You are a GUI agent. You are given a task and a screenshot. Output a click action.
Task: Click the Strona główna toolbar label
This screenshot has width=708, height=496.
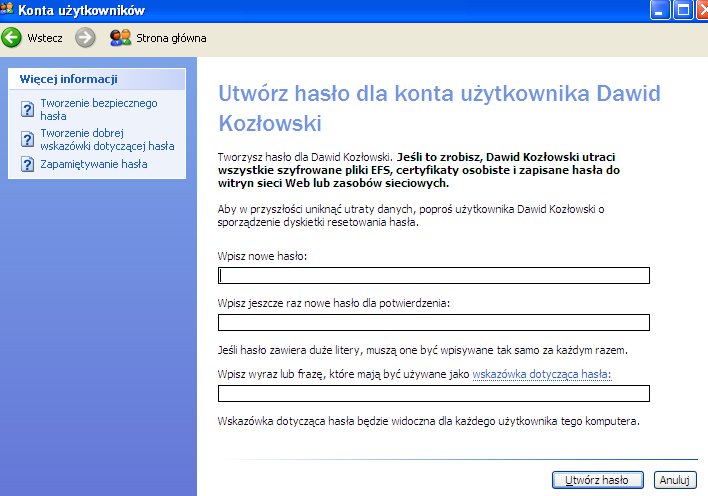coord(171,38)
